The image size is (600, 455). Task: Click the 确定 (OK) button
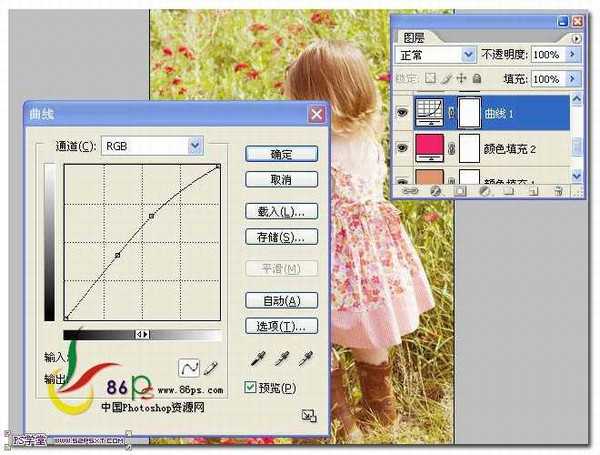[x=281, y=154]
